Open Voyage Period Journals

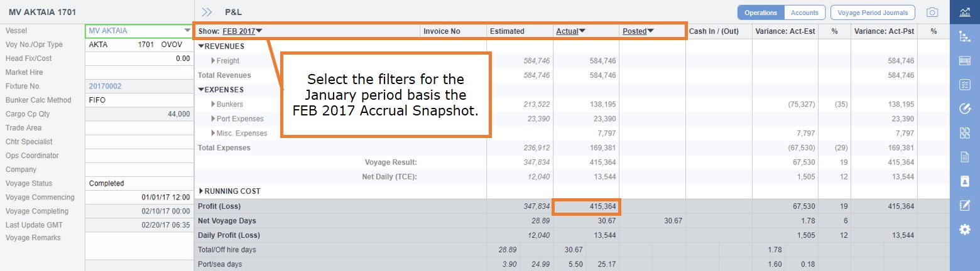(873, 13)
